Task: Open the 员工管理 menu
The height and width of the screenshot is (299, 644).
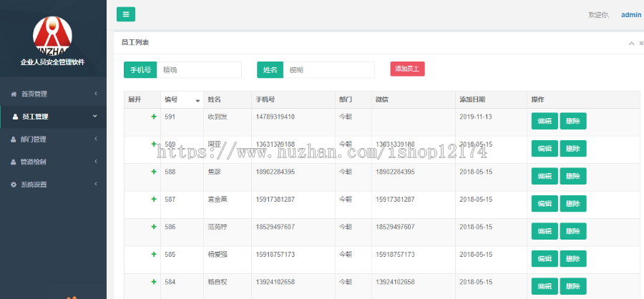Action: coord(54,117)
